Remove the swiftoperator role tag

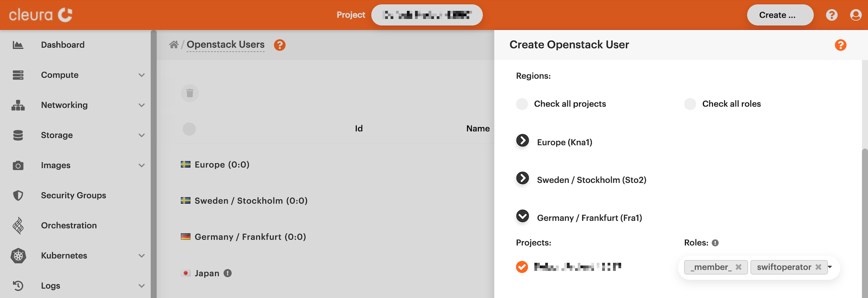[818, 267]
